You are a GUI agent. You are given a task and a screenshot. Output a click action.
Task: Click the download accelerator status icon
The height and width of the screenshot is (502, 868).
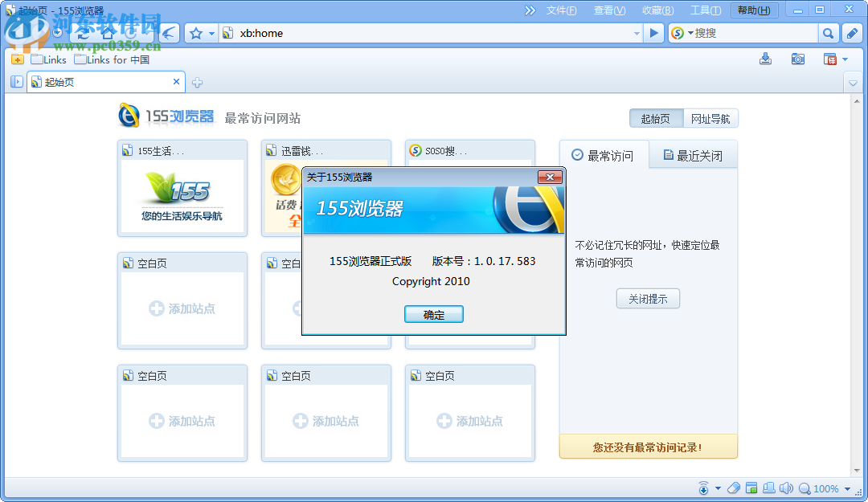[703, 488]
